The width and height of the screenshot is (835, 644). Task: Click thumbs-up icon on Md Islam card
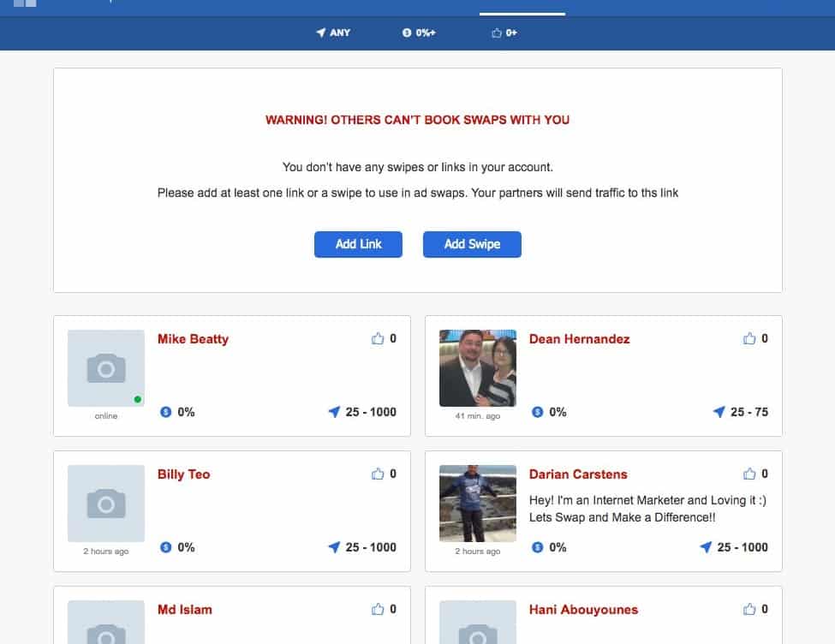[378, 609]
